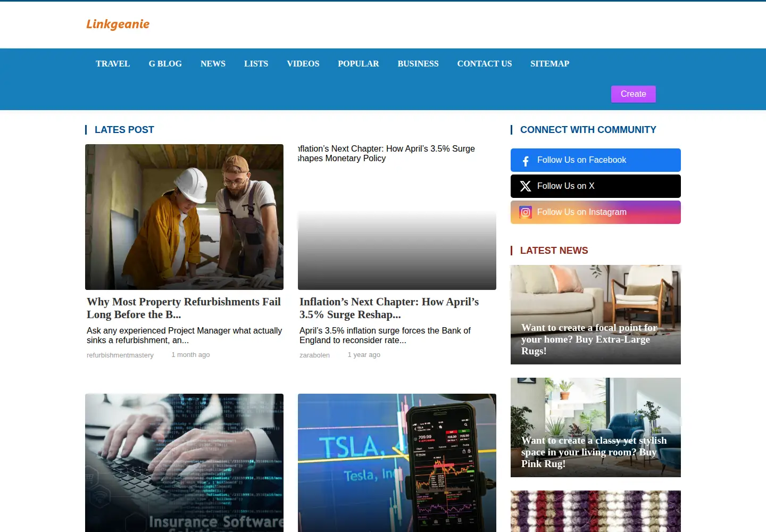766x532 pixels.
Task: Click the Facebook logo icon
Action: (526, 161)
